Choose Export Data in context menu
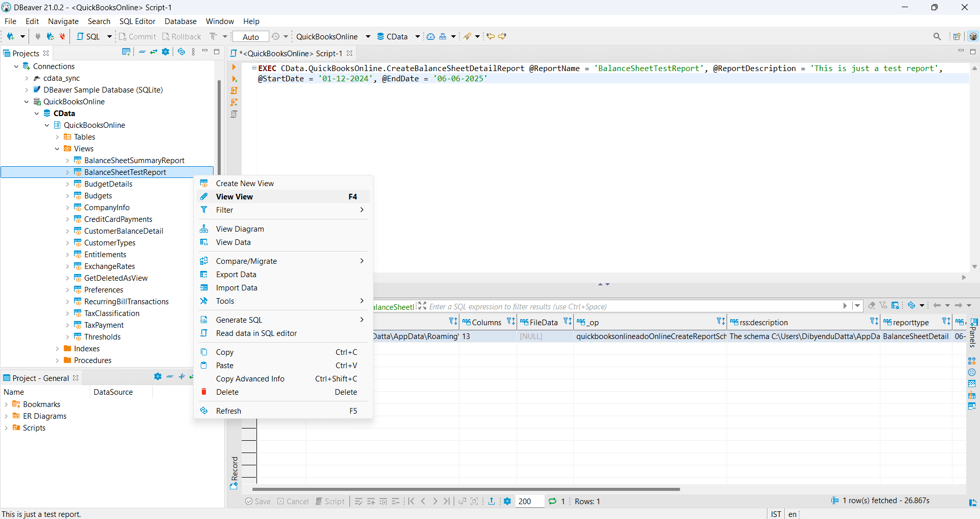This screenshot has height=519, width=980. click(x=236, y=275)
